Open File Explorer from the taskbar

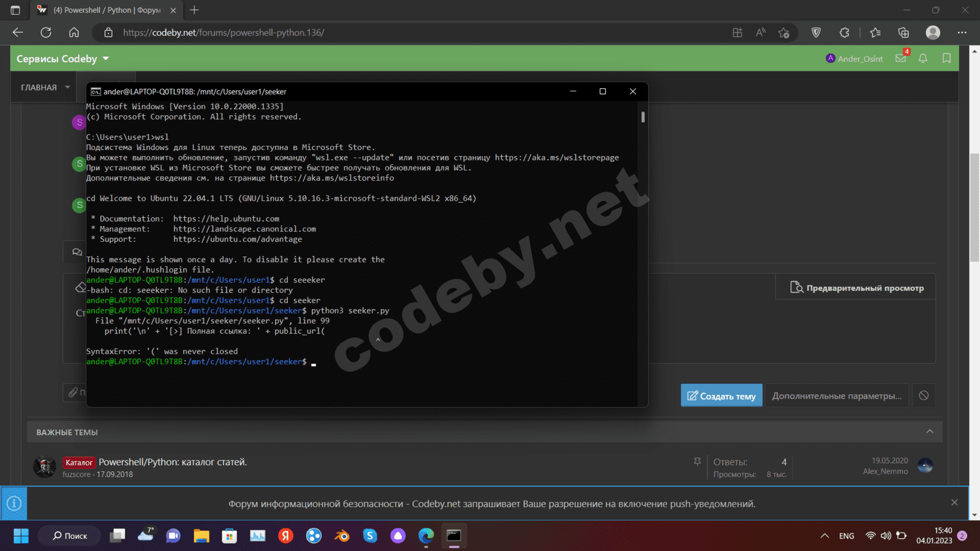click(202, 536)
